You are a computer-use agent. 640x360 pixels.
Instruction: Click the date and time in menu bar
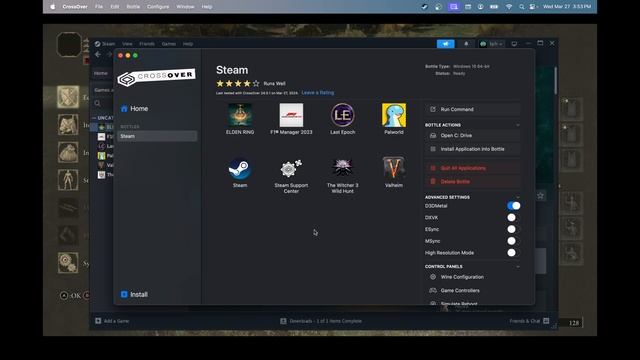567,7
